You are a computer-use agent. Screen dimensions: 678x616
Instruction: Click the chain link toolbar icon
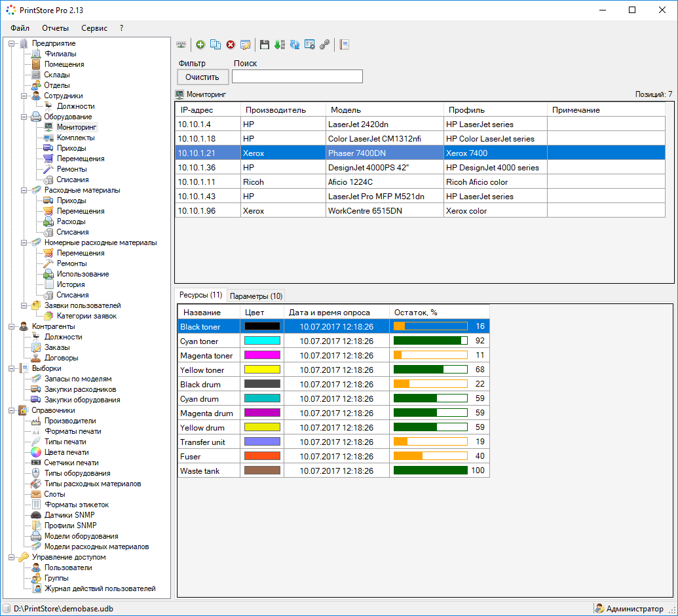click(x=324, y=45)
